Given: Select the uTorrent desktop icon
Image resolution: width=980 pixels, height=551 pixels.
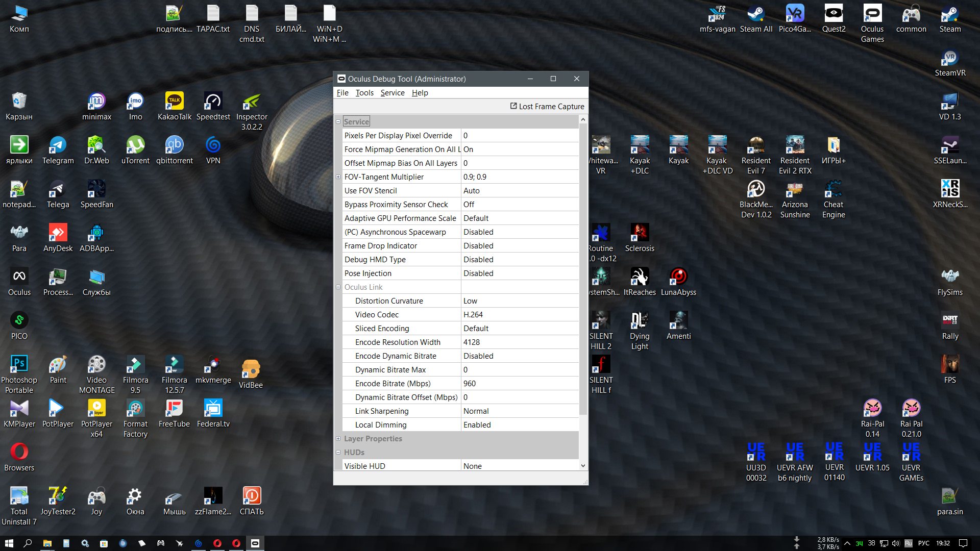Looking at the screenshot, I should 135,150.
